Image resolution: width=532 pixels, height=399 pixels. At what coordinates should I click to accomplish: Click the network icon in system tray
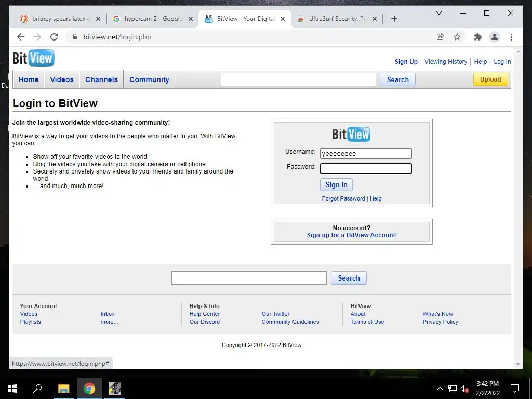coord(453,389)
